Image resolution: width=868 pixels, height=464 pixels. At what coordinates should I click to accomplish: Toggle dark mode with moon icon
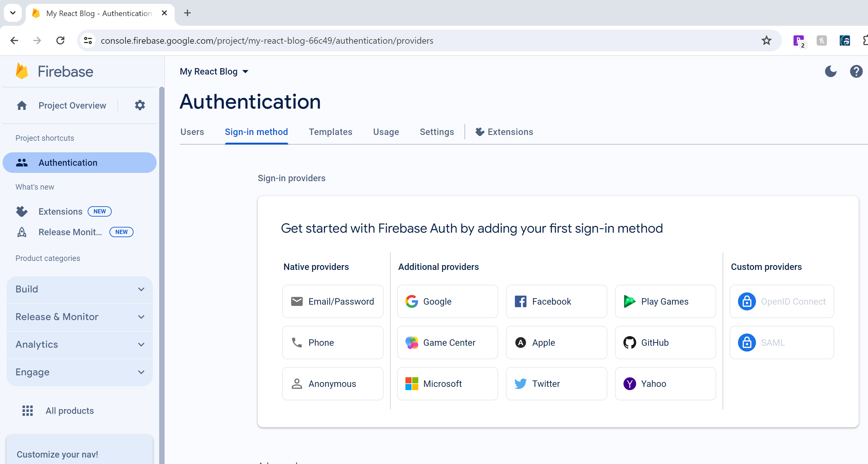coord(830,71)
